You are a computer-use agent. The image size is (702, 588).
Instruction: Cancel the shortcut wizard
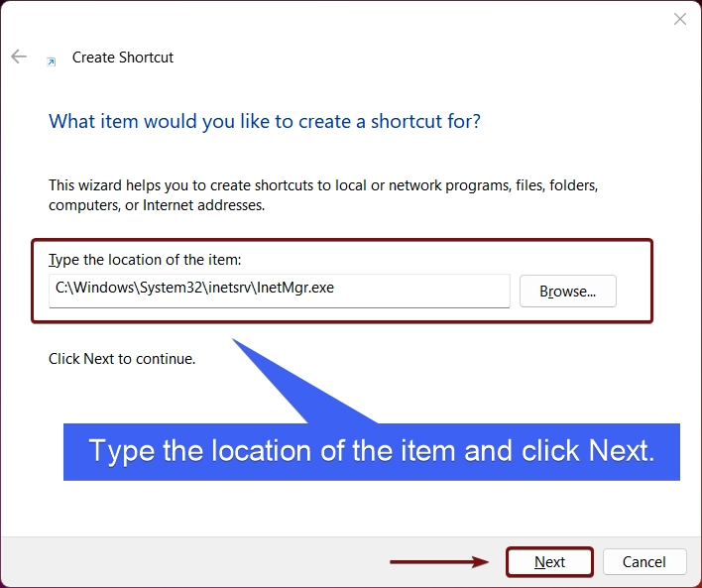click(x=643, y=561)
